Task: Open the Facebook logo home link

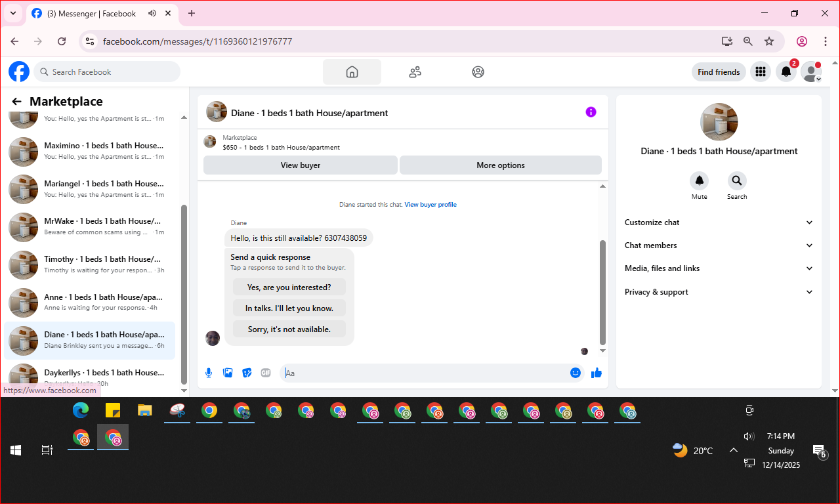Action: (x=19, y=72)
